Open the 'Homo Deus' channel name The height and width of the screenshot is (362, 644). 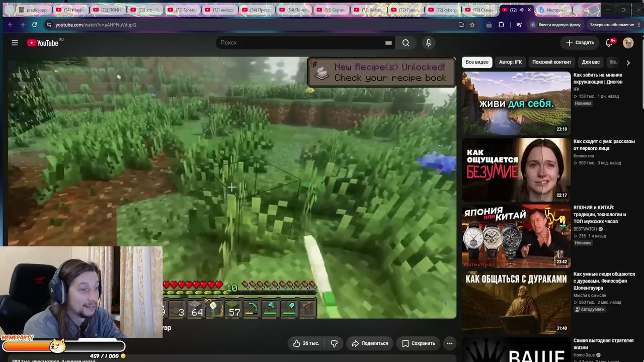point(585,355)
